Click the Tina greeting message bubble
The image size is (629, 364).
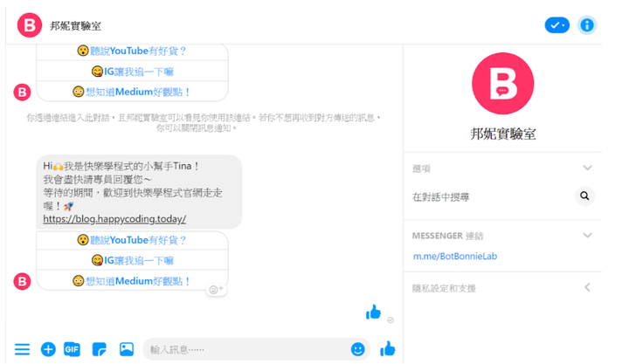tap(139, 192)
